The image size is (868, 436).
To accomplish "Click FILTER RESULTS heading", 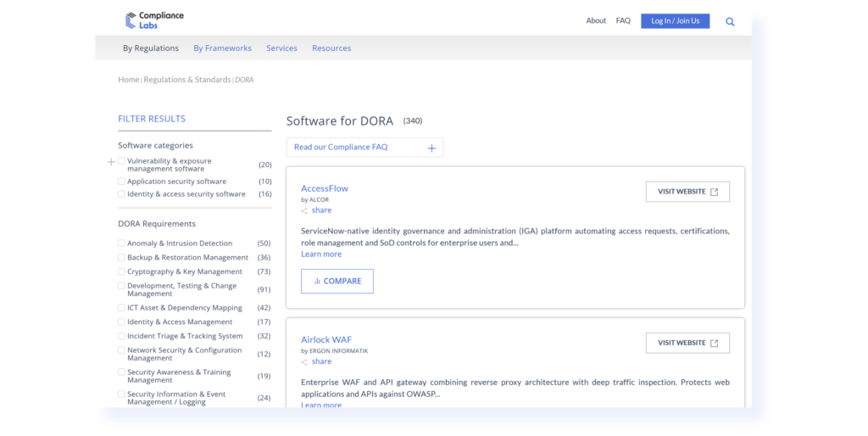I will (152, 119).
